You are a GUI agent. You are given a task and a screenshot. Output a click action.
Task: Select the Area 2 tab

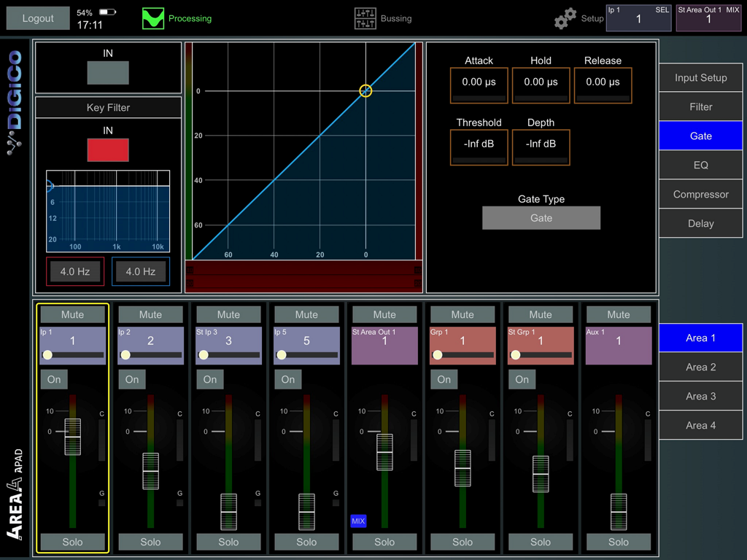click(x=700, y=367)
